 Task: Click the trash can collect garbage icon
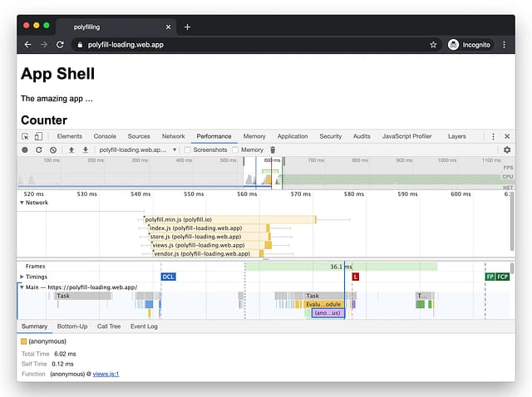[273, 150]
